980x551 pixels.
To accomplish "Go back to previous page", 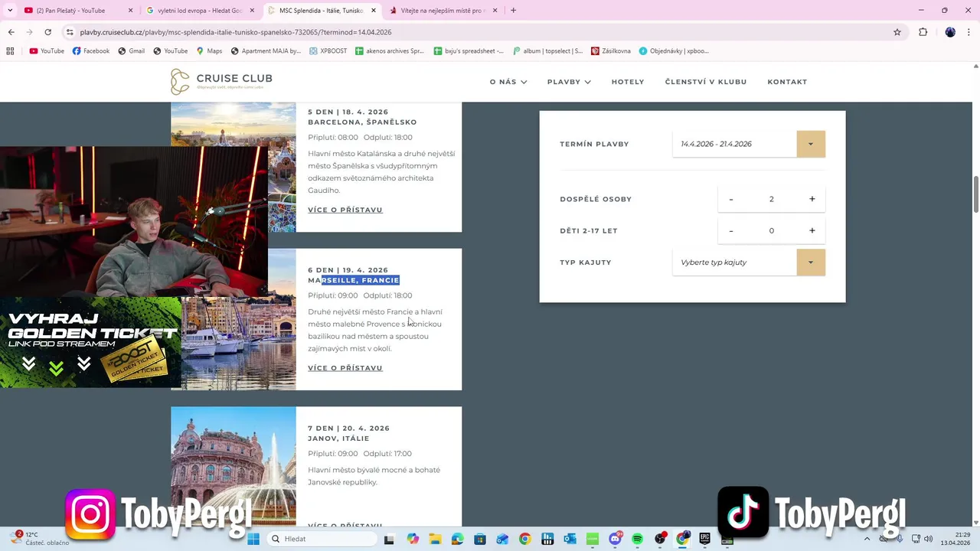I will [11, 32].
